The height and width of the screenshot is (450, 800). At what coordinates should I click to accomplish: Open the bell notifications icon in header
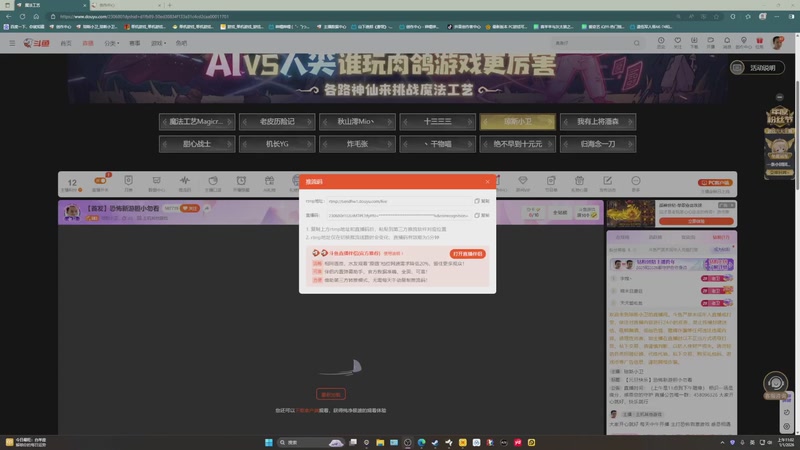click(x=727, y=42)
